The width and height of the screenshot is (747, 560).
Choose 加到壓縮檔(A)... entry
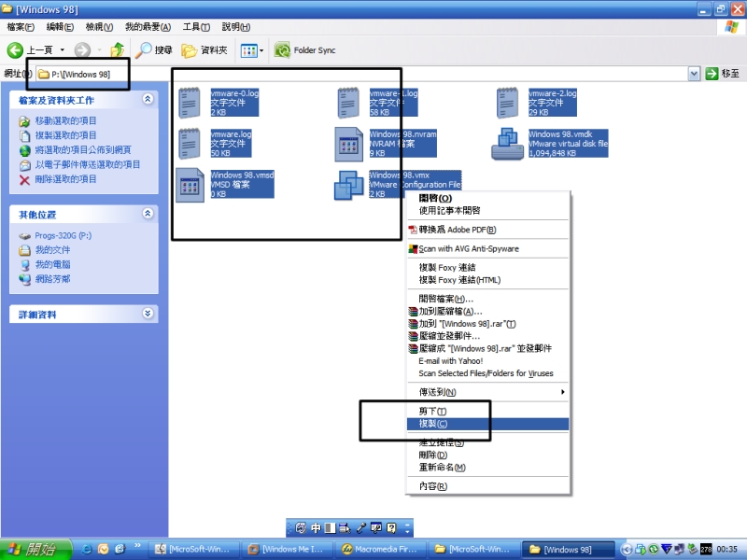[x=487, y=312]
